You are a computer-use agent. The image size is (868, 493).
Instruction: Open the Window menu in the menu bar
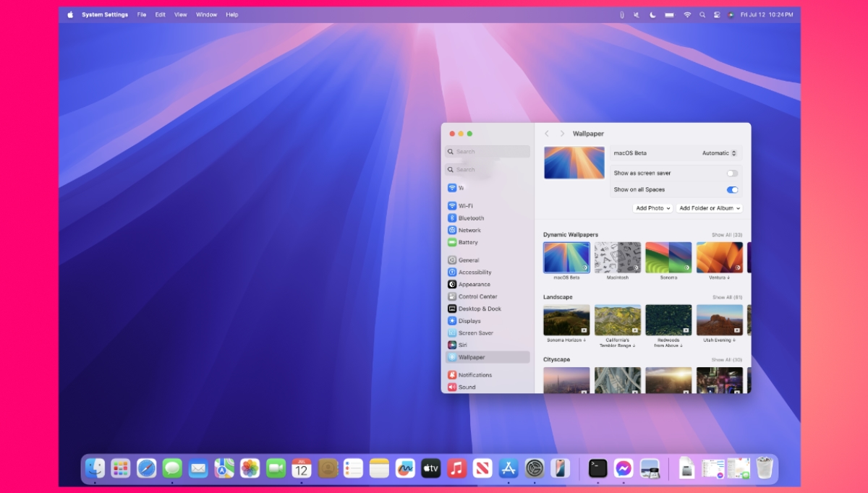pos(206,14)
